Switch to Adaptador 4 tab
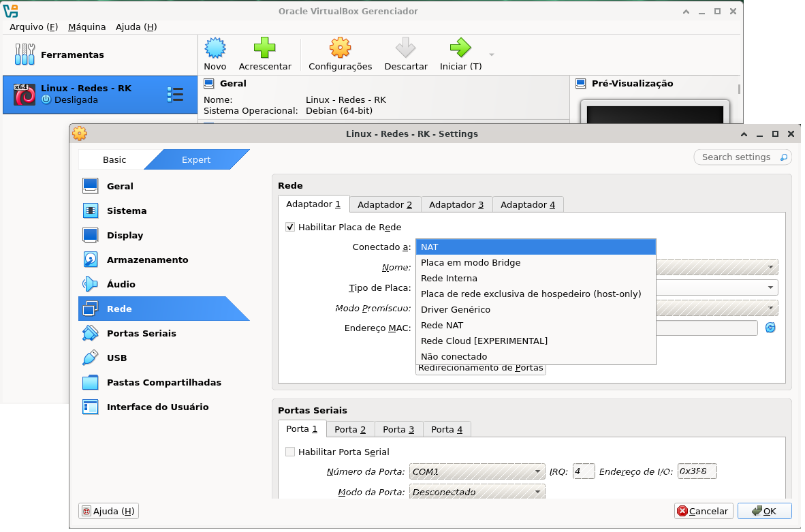 [528, 204]
